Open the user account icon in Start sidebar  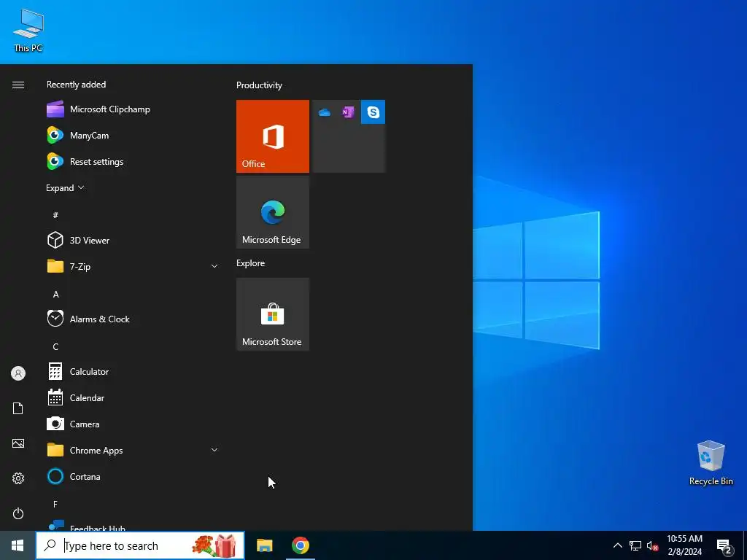pos(18,373)
